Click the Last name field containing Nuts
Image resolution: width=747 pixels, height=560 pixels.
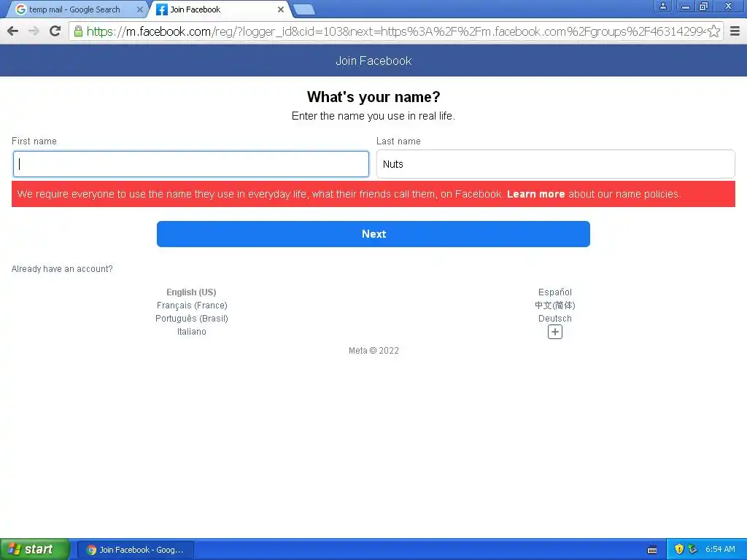pyautogui.click(x=555, y=164)
